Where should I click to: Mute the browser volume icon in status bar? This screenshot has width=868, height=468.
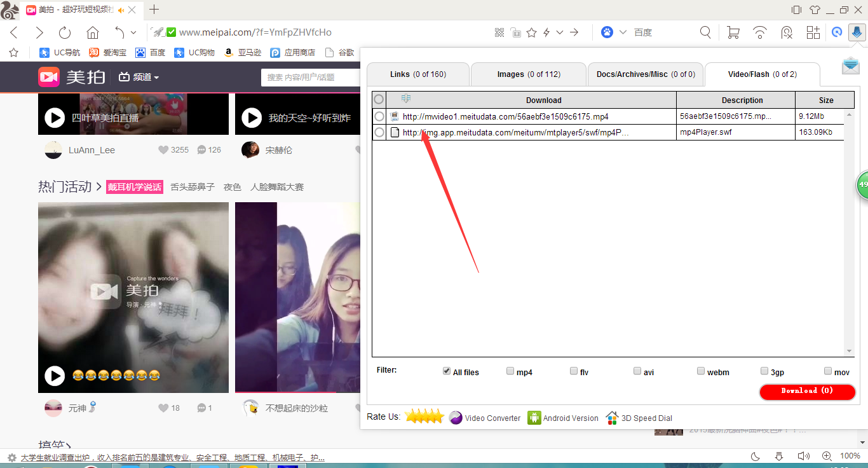point(803,457)
